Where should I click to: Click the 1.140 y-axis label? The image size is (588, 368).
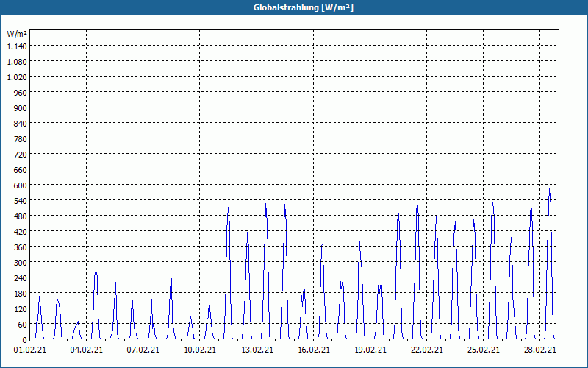click(x=17, y=46)
